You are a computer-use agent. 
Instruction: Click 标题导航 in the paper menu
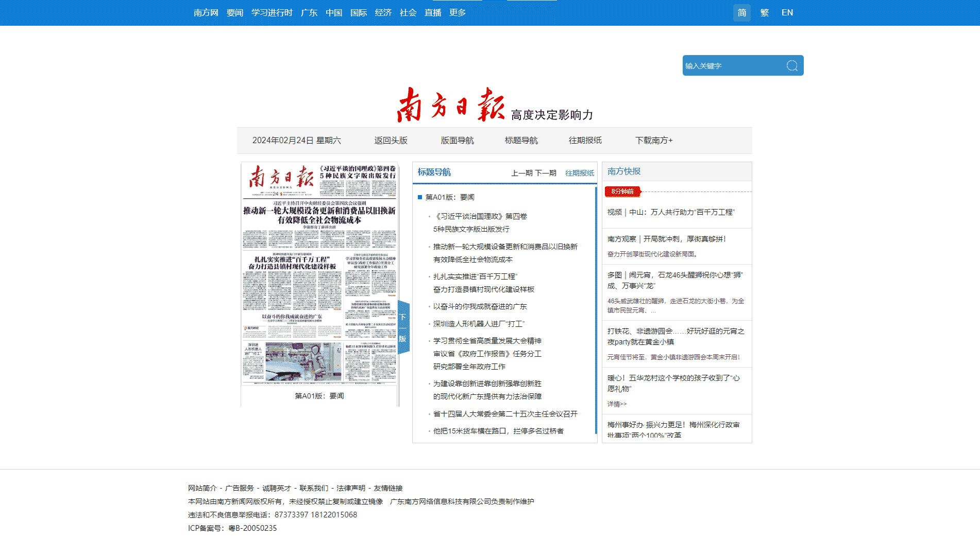521,140
